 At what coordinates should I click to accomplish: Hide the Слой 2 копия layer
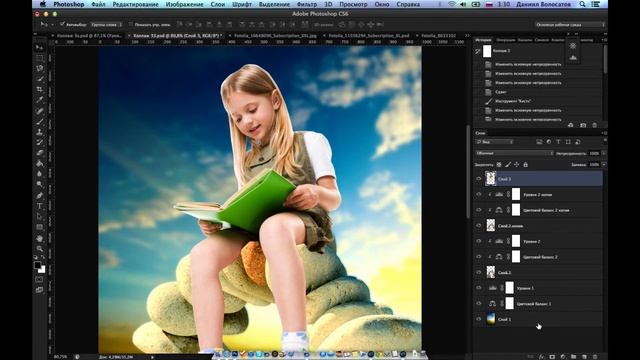pyautogui.click(x=479, y=226)
